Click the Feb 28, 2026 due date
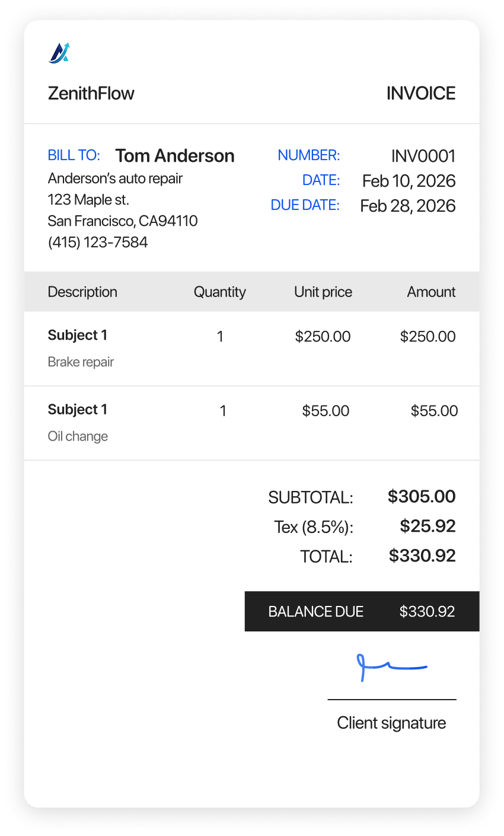This screenshot has height=836, width=504. click(407, 206)
